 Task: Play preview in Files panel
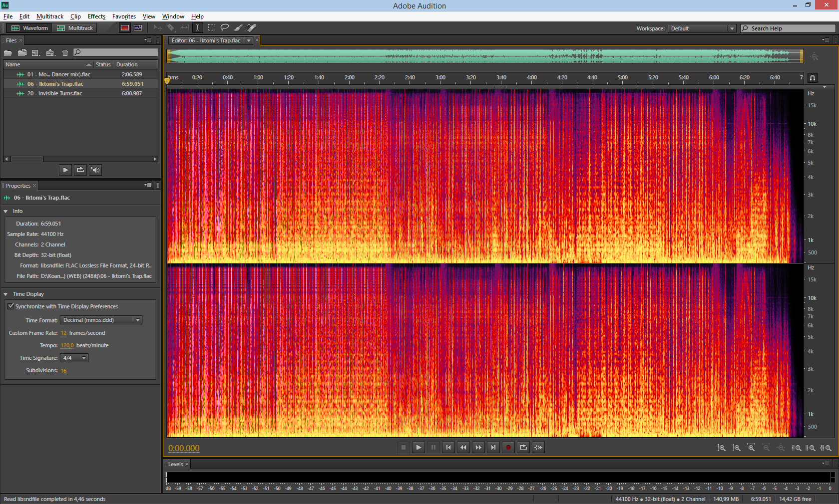[65, 170]
